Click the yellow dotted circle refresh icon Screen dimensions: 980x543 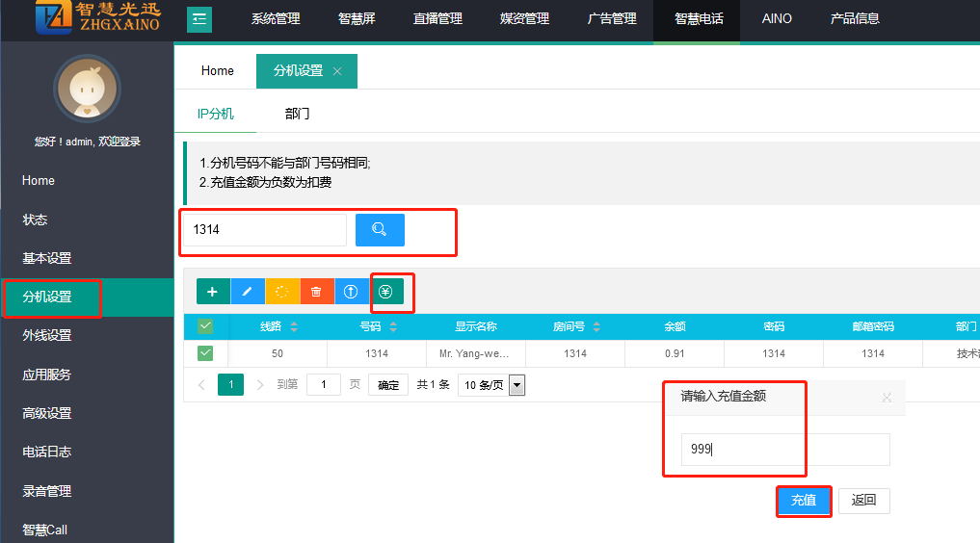point(282,292)
